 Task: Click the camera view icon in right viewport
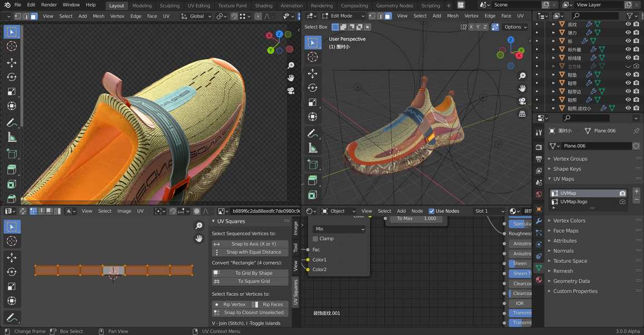(x=522, y=101)
